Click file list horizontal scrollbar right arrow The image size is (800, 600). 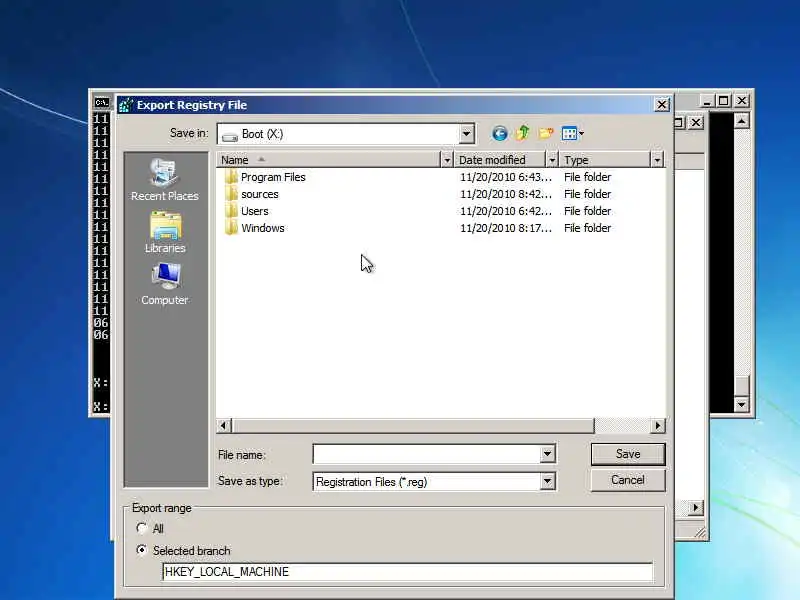(x=658, y=425)
